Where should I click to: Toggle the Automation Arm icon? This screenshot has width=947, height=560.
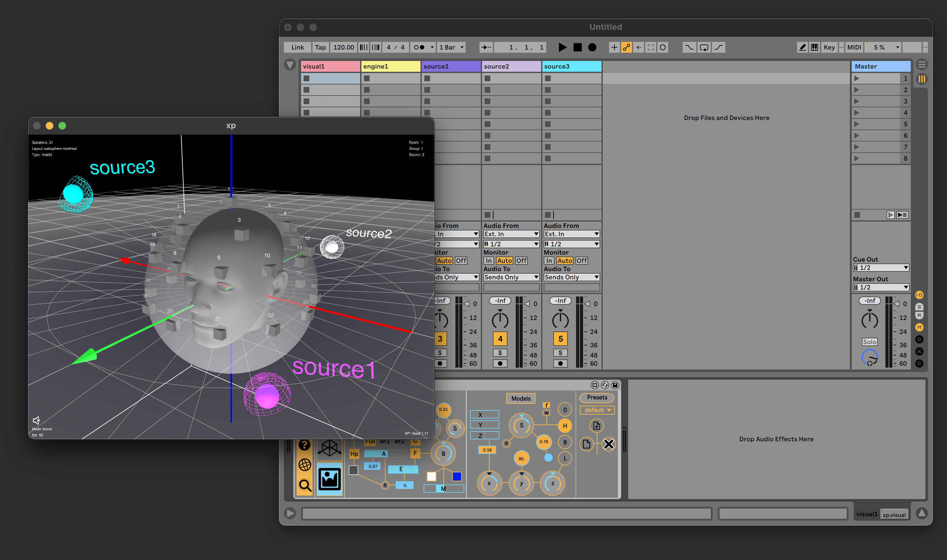pos(626,47)
